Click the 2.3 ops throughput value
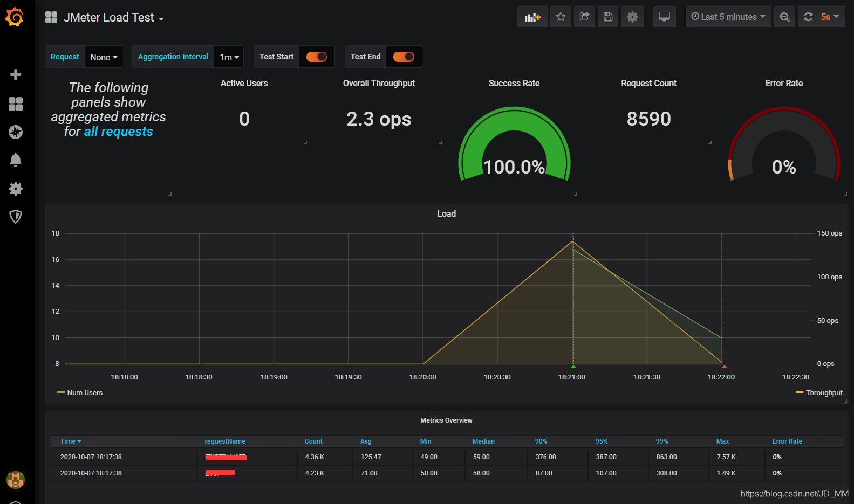The image size is (854, 504). 379,119
